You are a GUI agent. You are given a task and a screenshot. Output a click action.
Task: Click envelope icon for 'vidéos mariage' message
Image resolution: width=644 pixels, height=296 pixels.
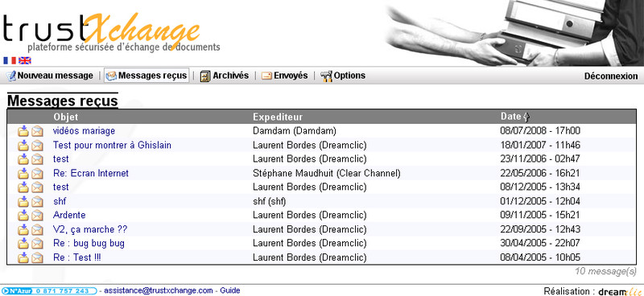37,131
